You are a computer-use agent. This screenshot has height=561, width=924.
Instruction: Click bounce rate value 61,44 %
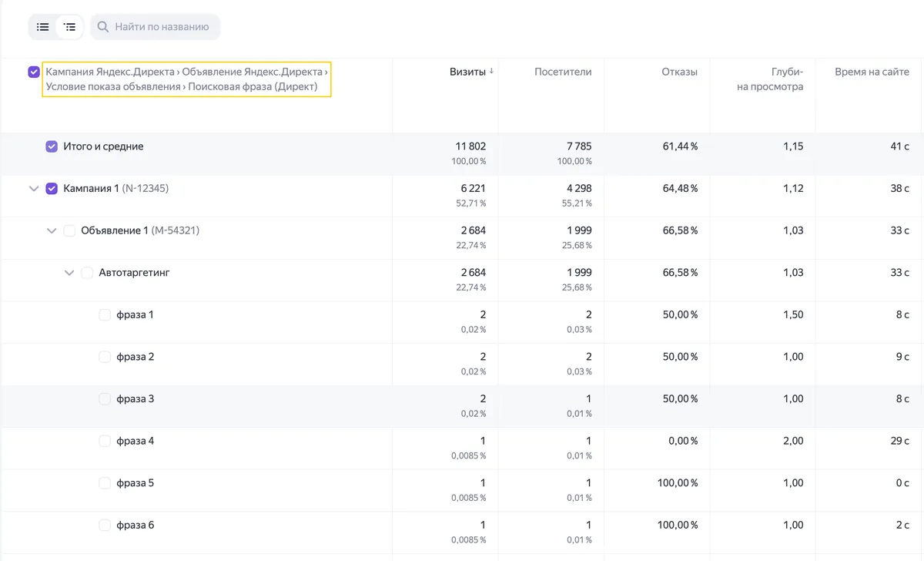(680, 146)
